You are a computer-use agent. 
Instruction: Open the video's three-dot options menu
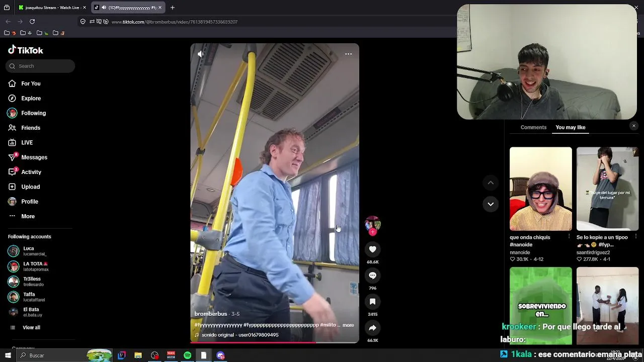[348, 54]
